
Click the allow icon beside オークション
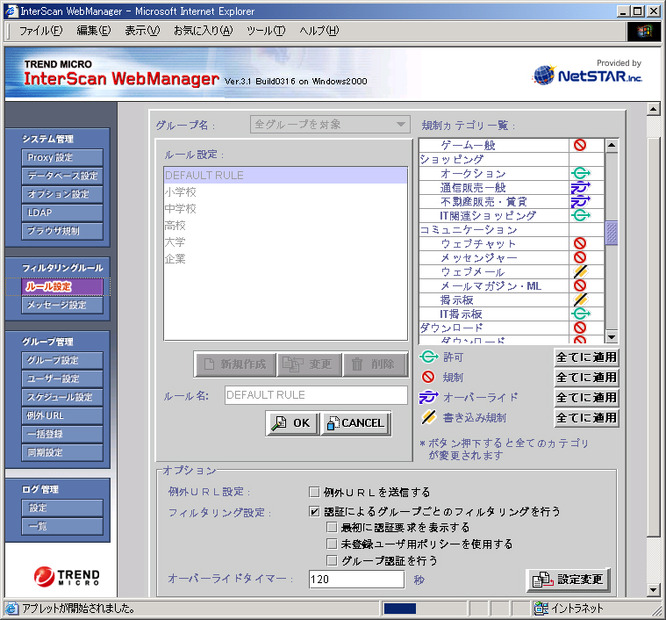click(580, 174)
